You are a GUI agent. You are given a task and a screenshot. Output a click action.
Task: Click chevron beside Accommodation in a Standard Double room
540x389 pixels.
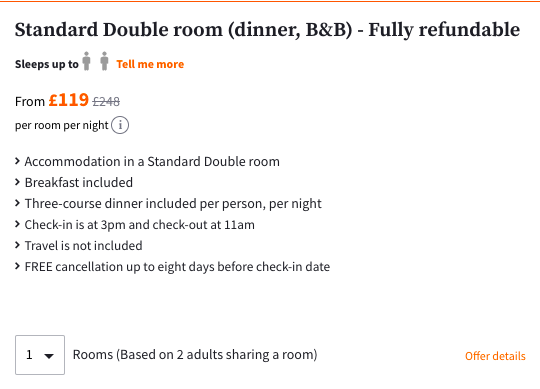17,161
